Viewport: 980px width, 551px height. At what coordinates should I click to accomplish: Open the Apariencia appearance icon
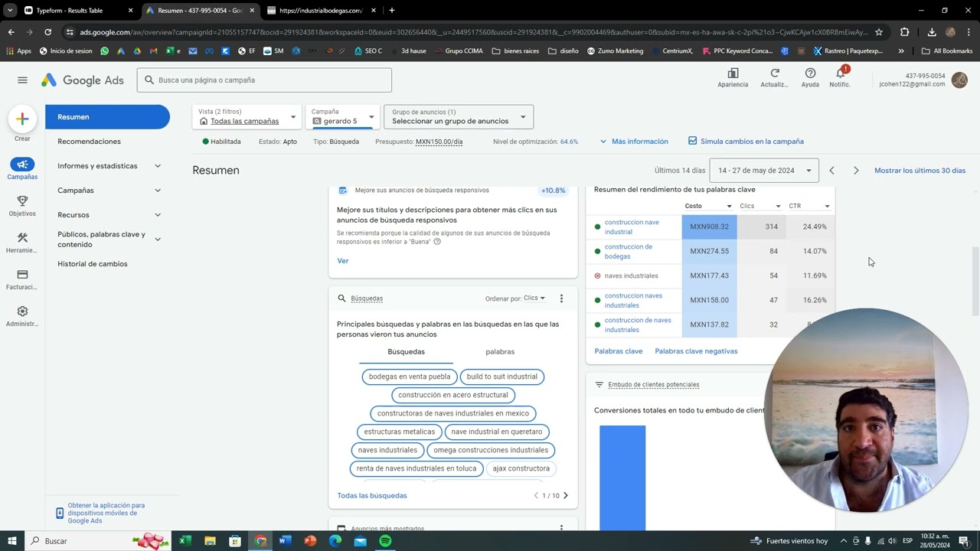733,73
